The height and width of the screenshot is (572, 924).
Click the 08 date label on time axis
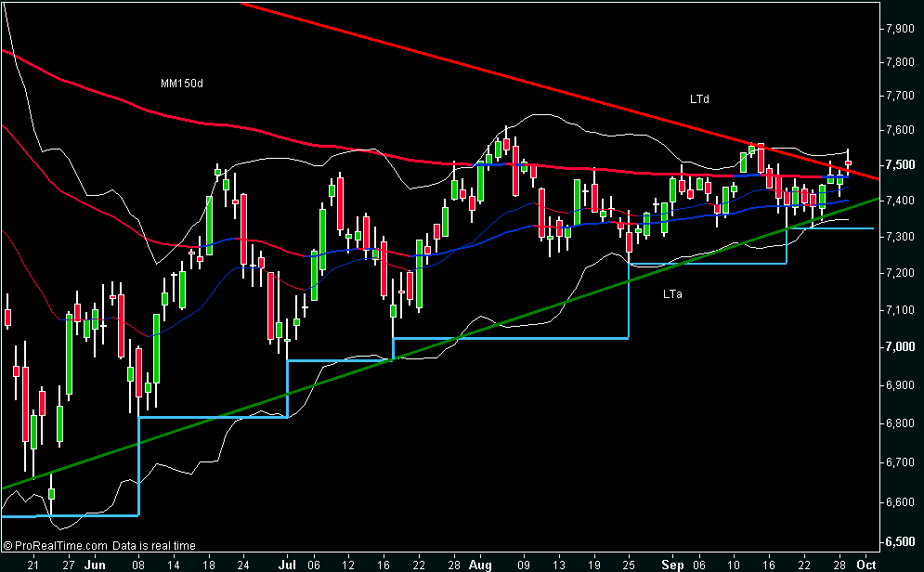138,565
